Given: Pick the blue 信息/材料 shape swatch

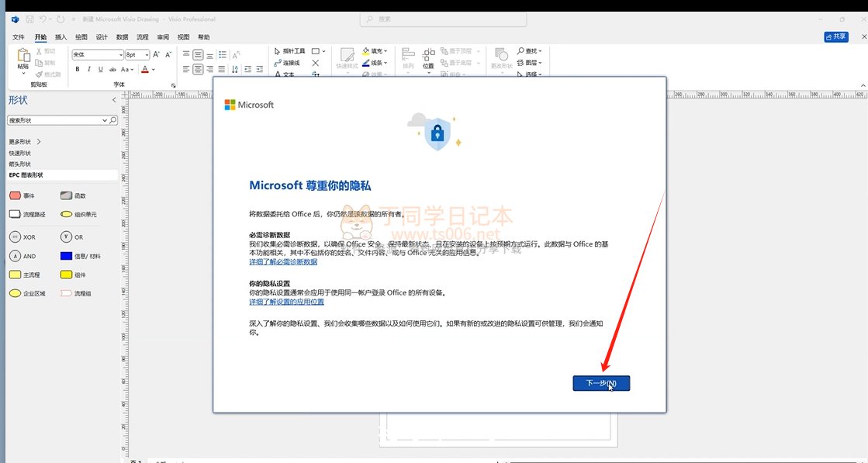Looking at the screenshot, I should coord(66,256).
